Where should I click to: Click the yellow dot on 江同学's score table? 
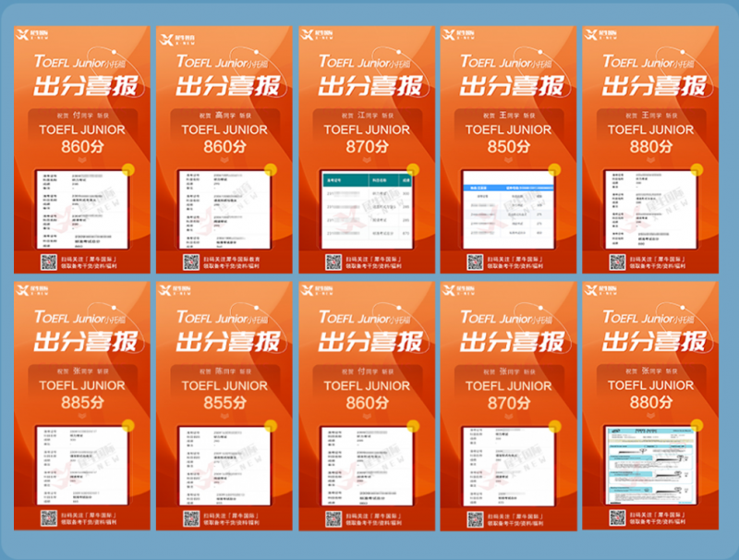tap(413, 169)
